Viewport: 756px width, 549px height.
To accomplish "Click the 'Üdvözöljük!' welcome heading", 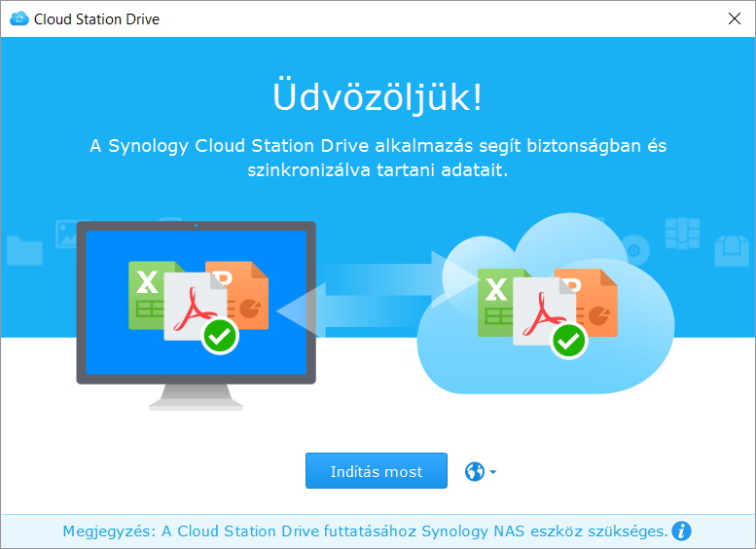I will 378,98.
